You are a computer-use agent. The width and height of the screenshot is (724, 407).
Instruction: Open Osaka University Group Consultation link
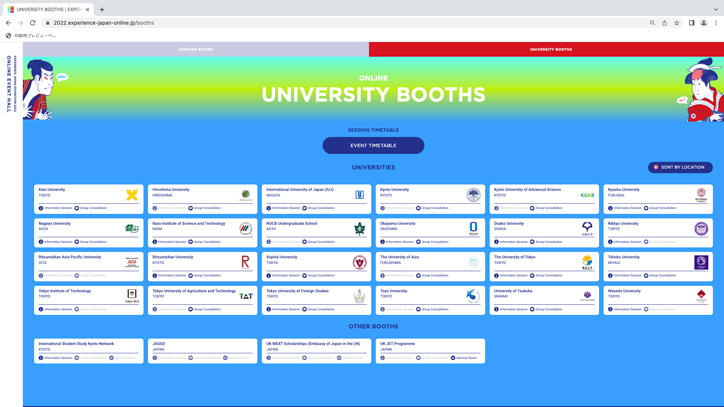point(546,242)
